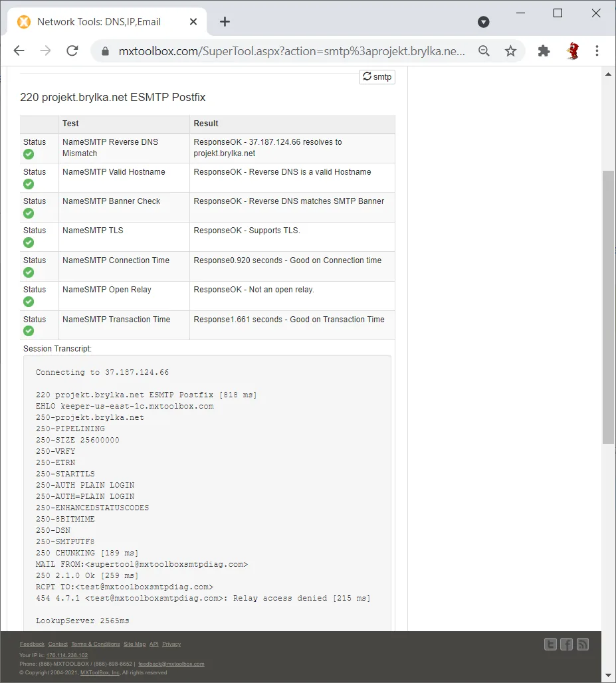Click green check for Connection Time
The width and height of the screenshot is (616, 683).
pyautogui.click(x=29, y=272)
